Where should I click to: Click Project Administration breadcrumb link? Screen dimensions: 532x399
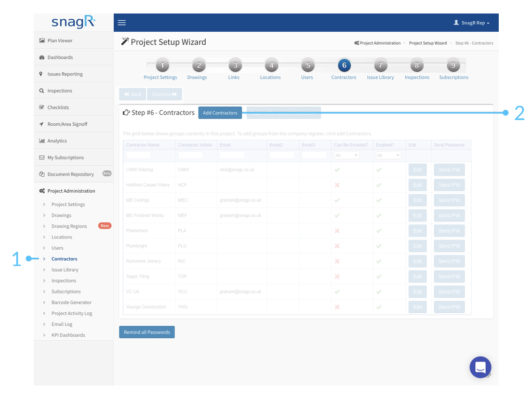tap(380, 43)
